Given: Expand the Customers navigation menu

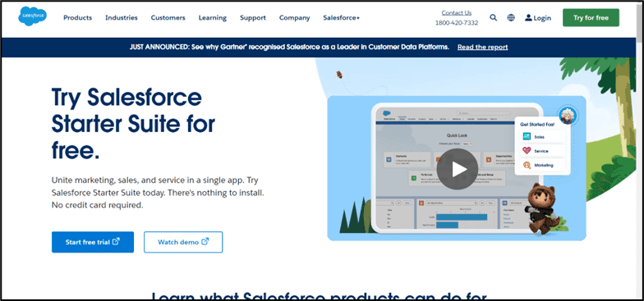Looking at the screenshot, I should (168, 18).
